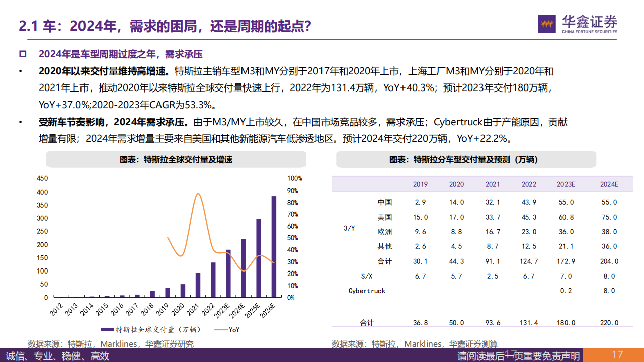
Task: Click the table column header "2021"
Action: tap(493, 184)
